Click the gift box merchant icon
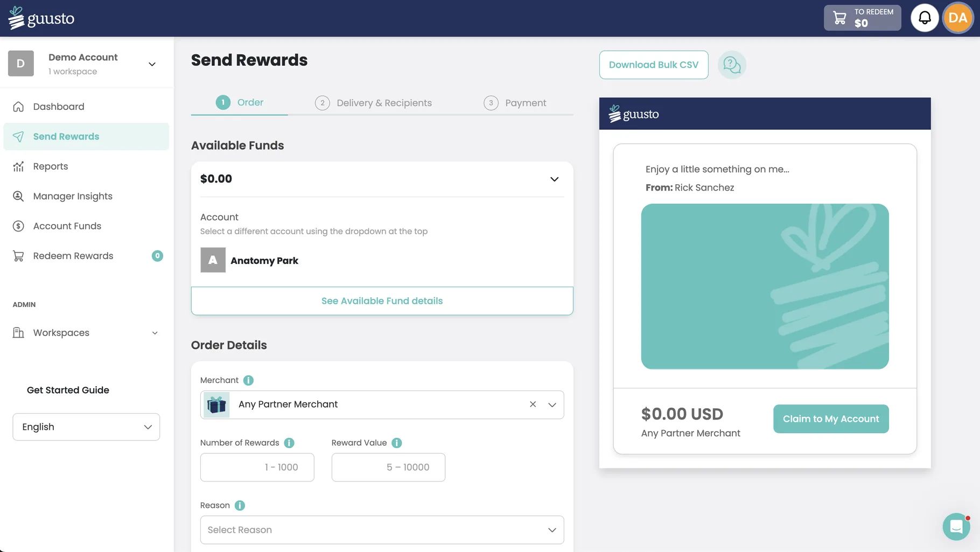 click(216, 404)
